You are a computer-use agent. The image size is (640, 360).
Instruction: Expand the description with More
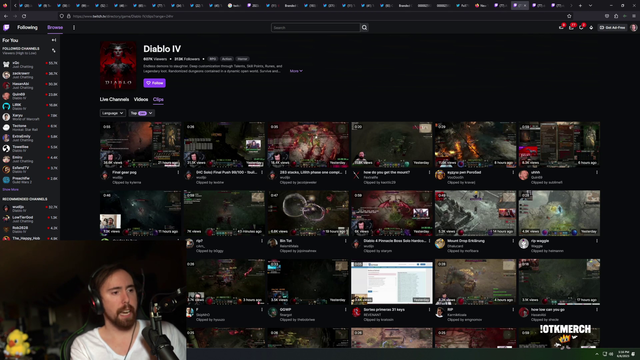(296, 71)
